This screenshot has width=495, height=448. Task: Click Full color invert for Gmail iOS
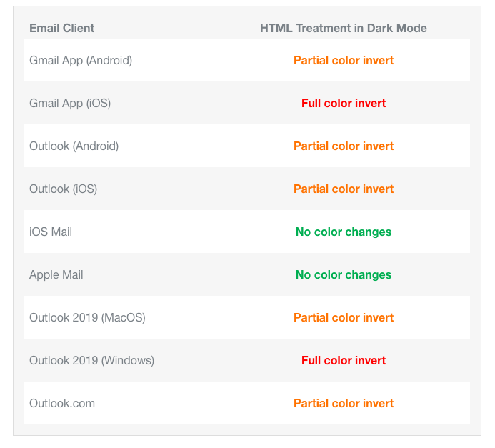pyautogui.click(x=344, y=103)
